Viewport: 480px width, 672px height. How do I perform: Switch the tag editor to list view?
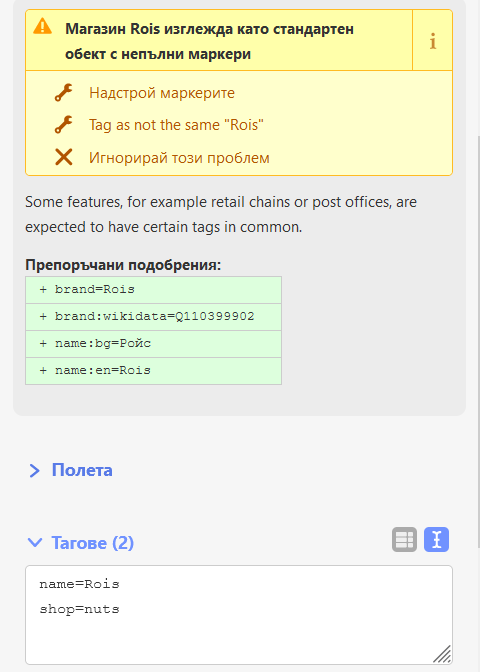[x=404, y=539]
